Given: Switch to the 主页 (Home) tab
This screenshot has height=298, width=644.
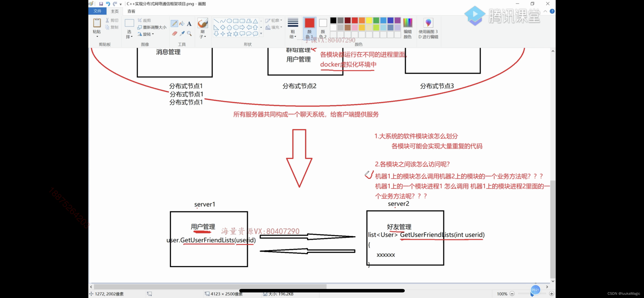Looking at the screenshot, I should point(115,11).
